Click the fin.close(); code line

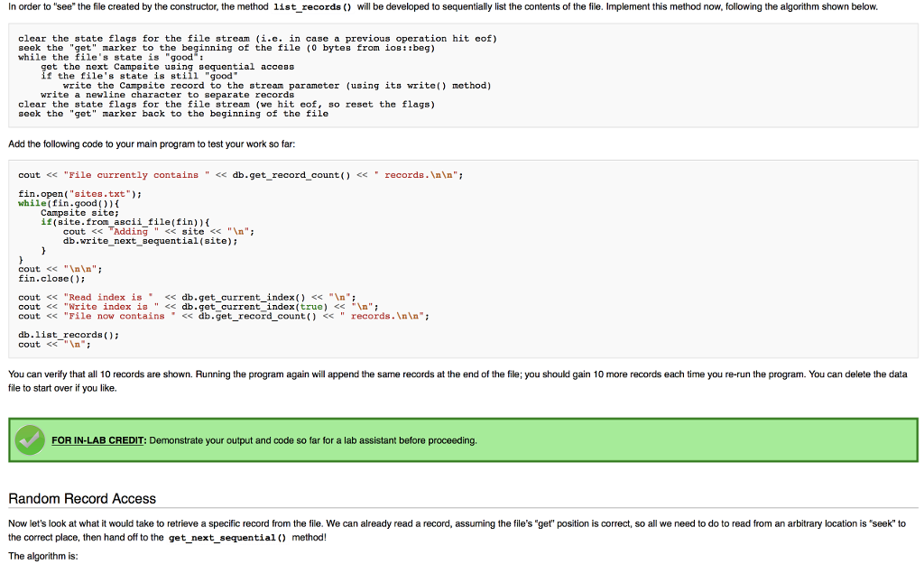(51, 279)
